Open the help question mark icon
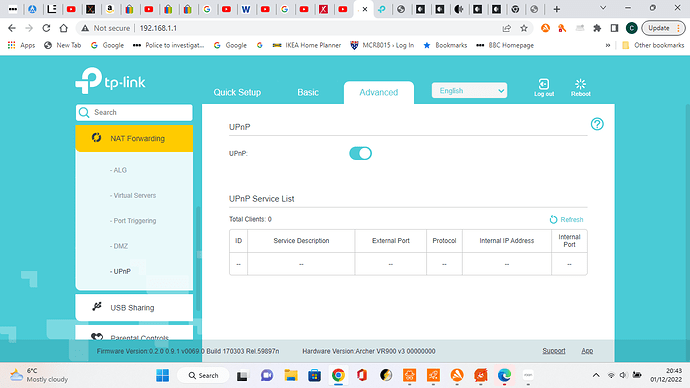690x388 pixels. (x=597, y=124)
